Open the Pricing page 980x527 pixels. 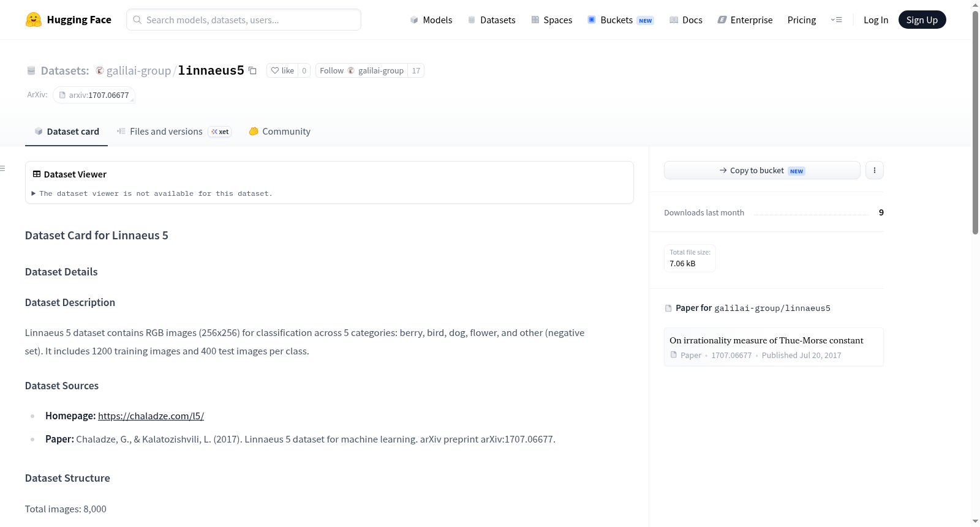[x=802, y=20]
